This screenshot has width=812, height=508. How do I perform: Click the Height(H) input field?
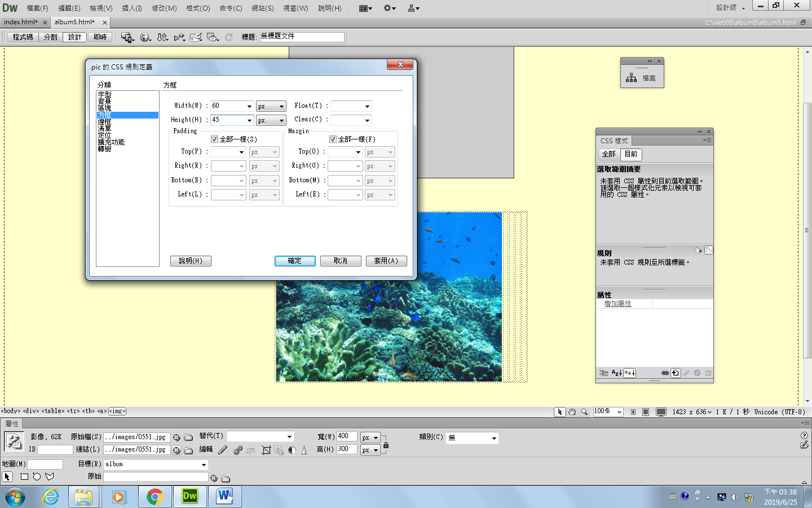(228, 120)
